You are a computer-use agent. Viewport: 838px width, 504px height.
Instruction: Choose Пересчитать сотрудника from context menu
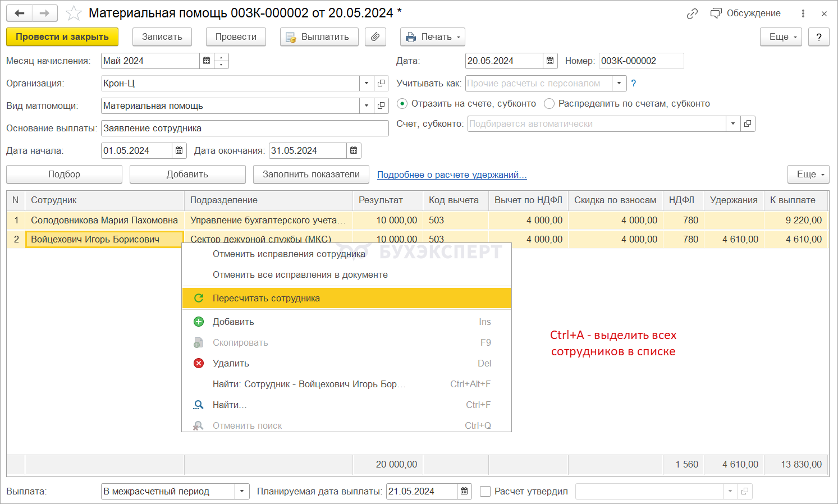(266, 299)
